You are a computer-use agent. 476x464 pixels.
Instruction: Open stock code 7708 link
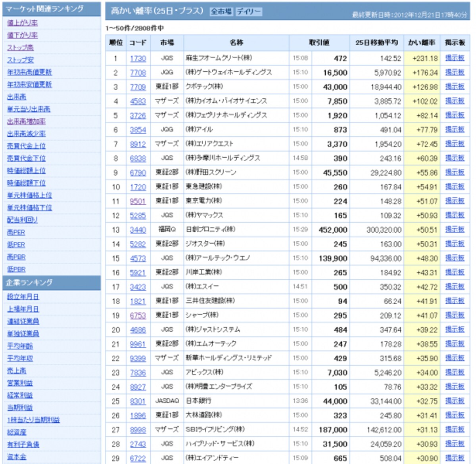coord(138,73)
